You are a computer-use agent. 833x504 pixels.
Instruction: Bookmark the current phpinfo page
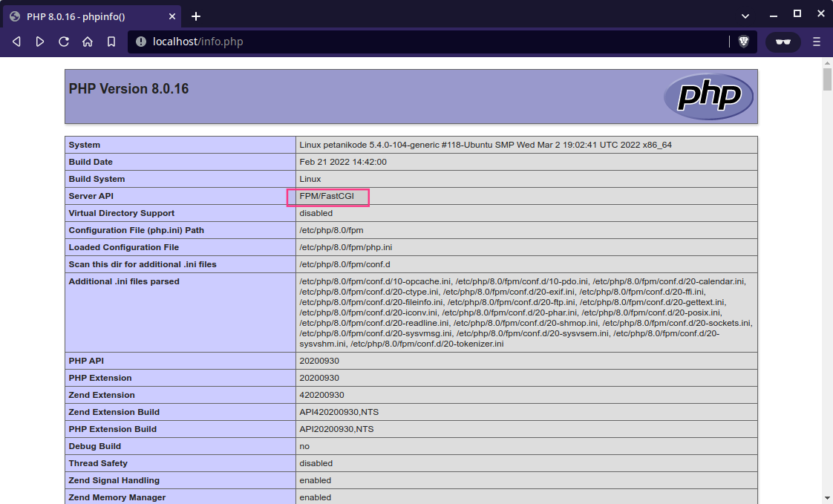pos(110,42)
